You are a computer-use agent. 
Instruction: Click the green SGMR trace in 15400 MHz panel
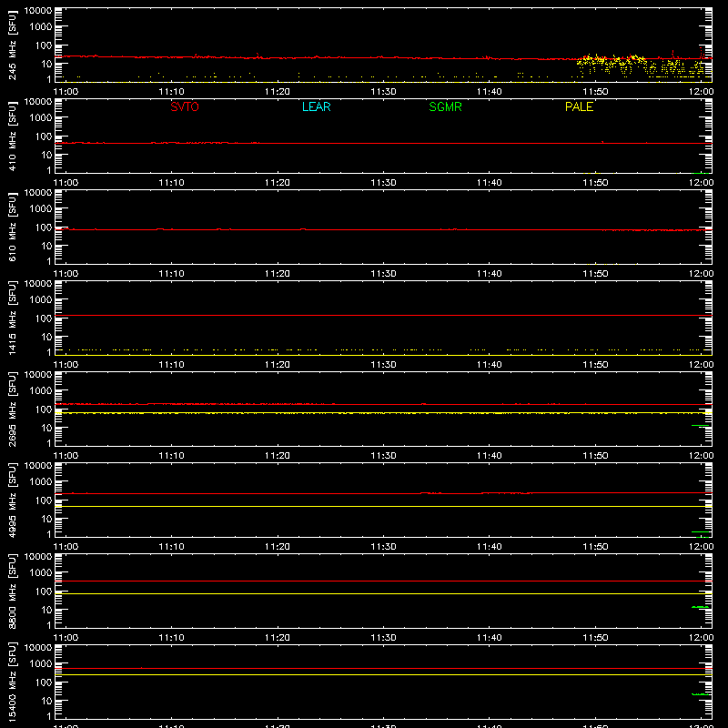pyautogui.click(x=701, y=694)
